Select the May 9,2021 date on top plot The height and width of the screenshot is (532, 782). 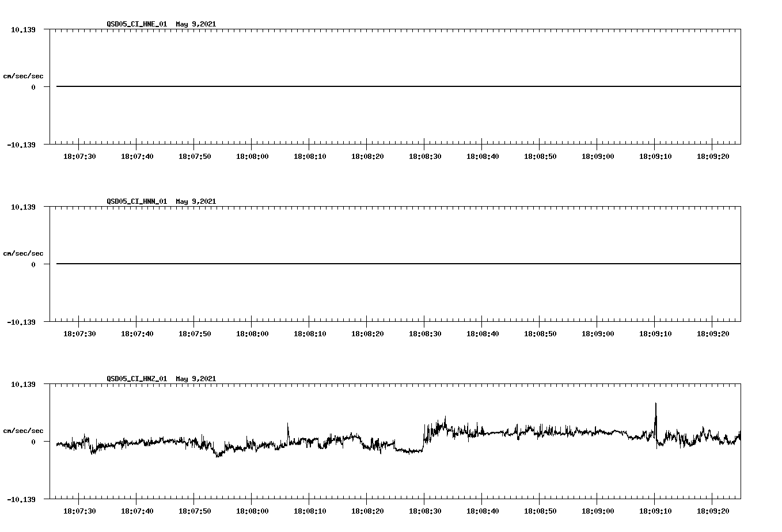point(196,24)
